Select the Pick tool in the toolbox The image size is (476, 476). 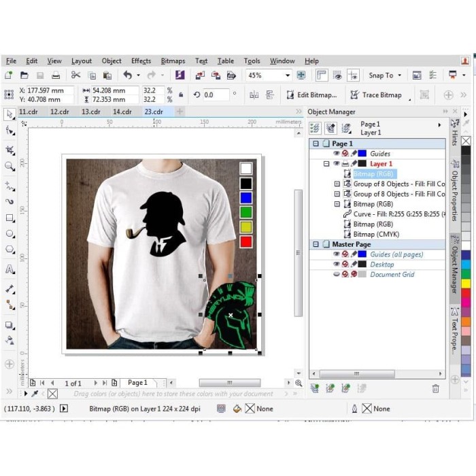click(x=10, y=114)
